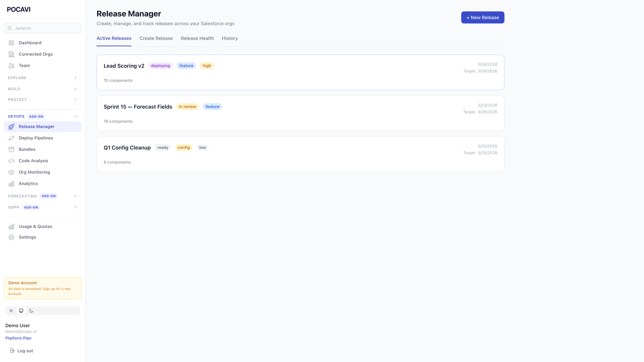The image size is (644, 362).
Task: Click the Jump to search field
Action: (43, 28)
